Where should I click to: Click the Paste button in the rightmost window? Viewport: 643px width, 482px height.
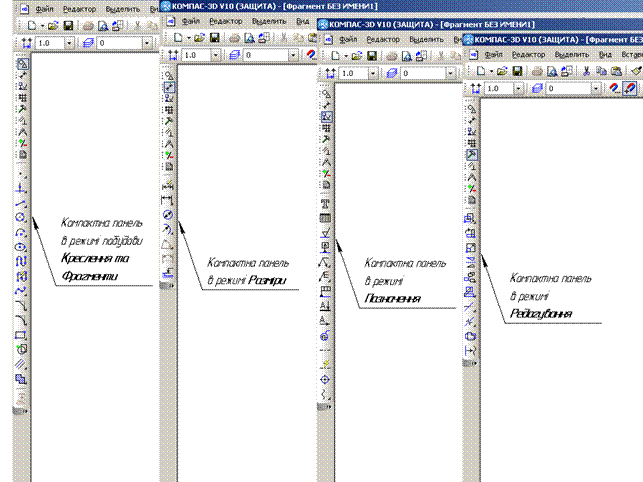click(x=616, y=71)
